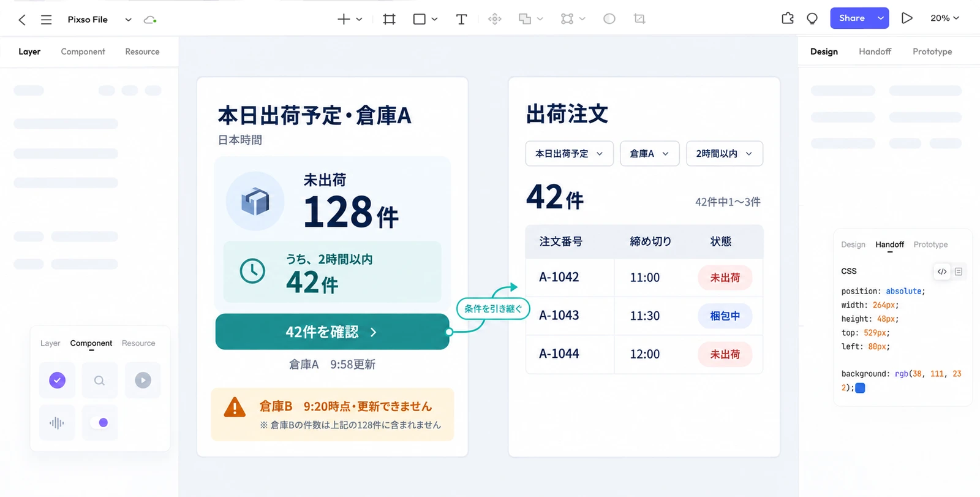Open Resource tab in left sidebar header

[x=142, y=51]
